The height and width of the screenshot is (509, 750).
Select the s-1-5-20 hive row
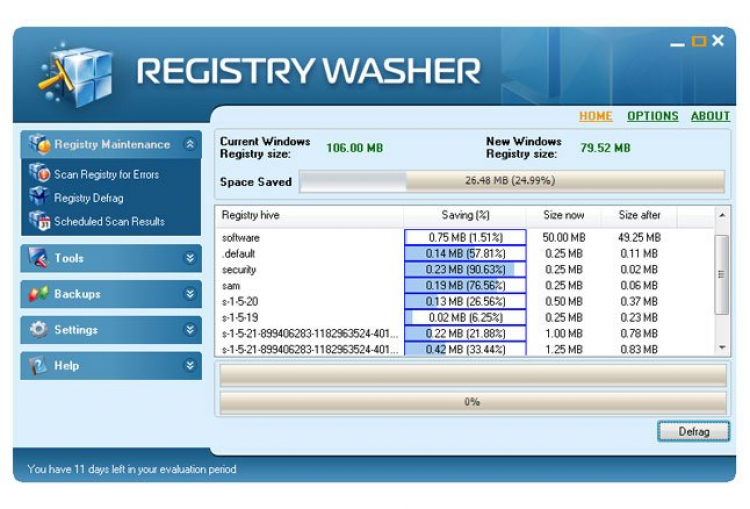(465, 301)
